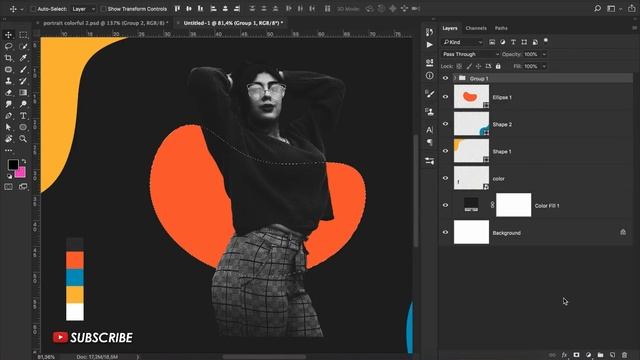Click the pink background color swatch
Image resolution: width=640 pixels, height=360 pixels.
pos(20,173)
